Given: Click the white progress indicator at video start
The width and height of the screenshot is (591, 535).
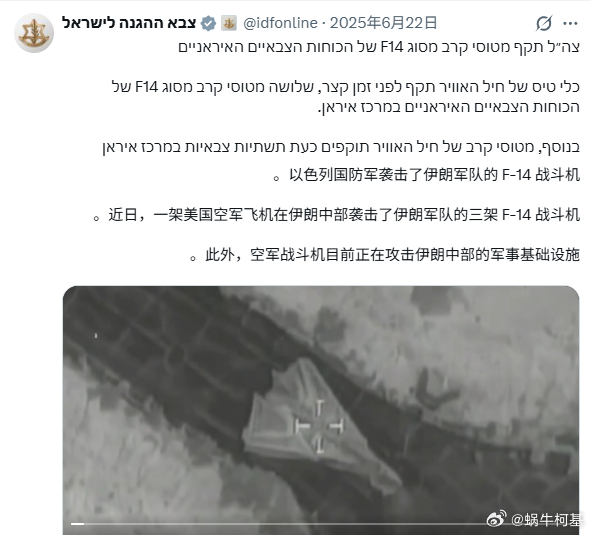Looking at the screenshot, I should 77,524.
